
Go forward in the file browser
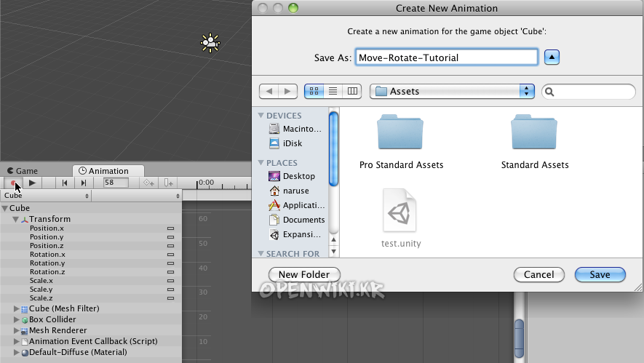pos(287,91)
